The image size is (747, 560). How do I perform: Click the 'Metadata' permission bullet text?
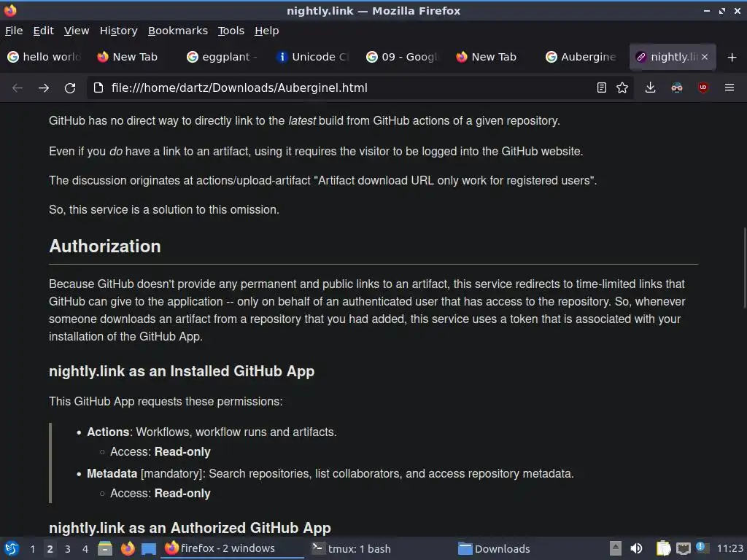pos(330,474)
